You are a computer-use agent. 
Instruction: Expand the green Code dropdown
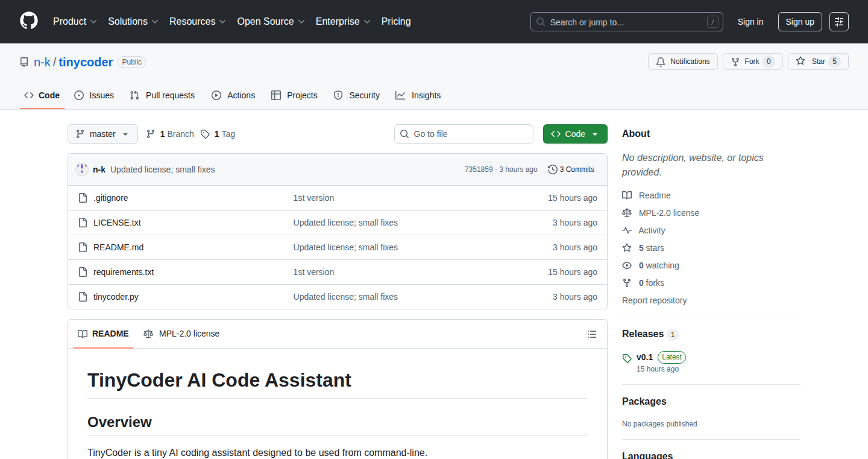tap(575, 134)
